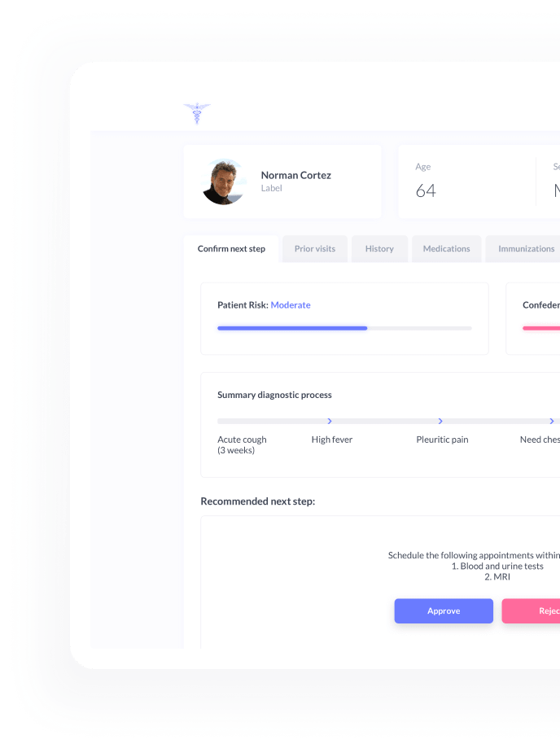Viewport: 560px width, 748px height.
Task: Click the age value 64
Action: click(x=426, y=190)
